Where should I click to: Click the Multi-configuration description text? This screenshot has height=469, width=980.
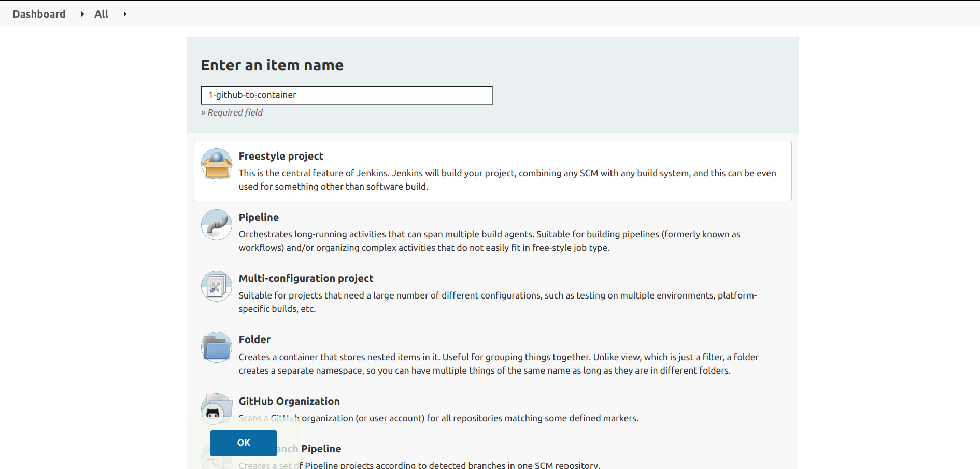(498, 302)
